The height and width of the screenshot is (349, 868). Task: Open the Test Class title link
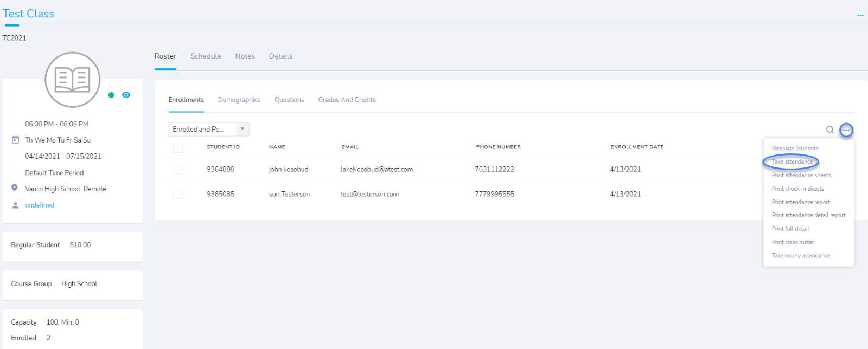coord(28,14)
